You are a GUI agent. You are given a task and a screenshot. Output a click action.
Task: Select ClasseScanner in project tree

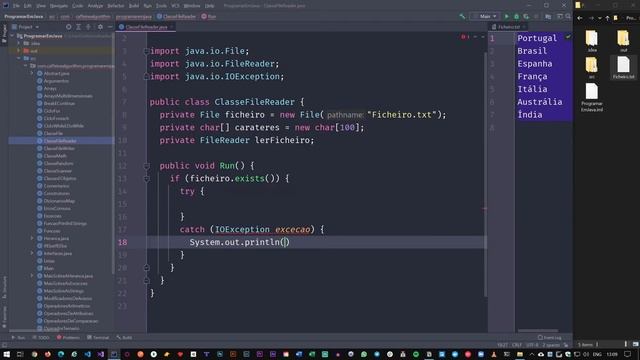[x=58, y=171]
